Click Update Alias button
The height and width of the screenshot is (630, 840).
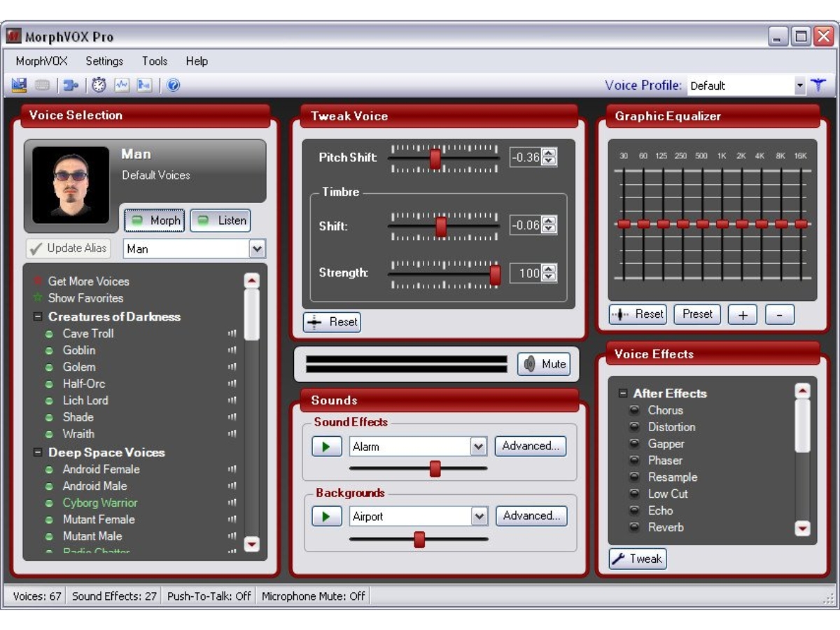coord(69,248)
